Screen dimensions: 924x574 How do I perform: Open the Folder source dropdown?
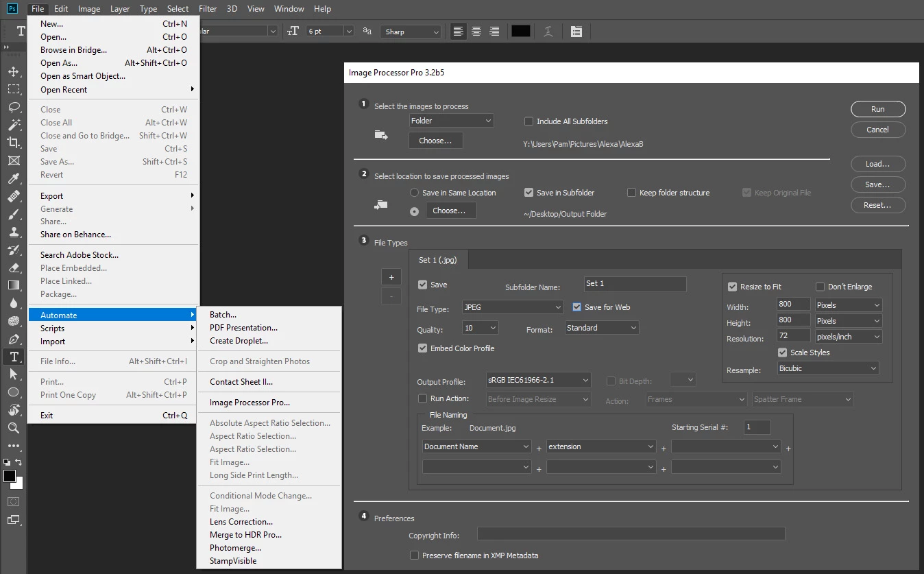click(x=451, y=121)
